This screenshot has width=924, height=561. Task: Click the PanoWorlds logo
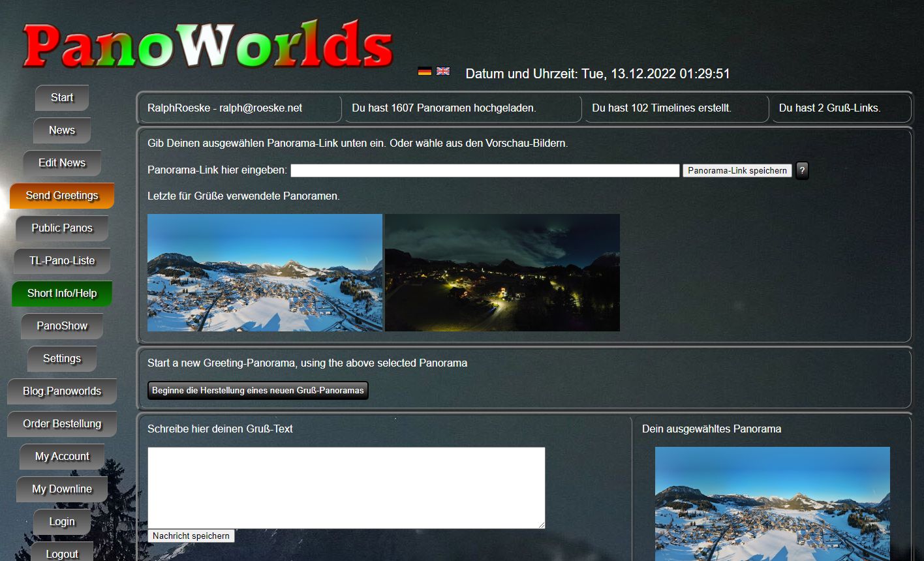tap(208, 44)
